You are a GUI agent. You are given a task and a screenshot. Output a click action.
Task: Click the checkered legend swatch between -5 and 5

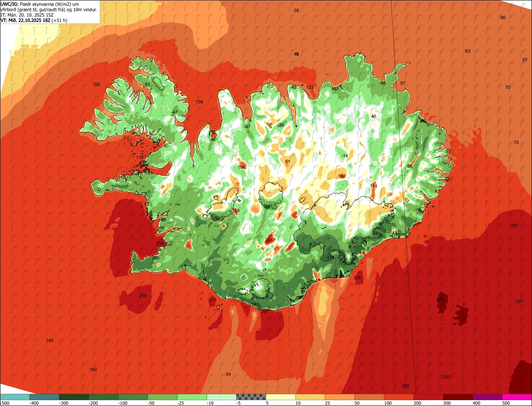[251, 397]
